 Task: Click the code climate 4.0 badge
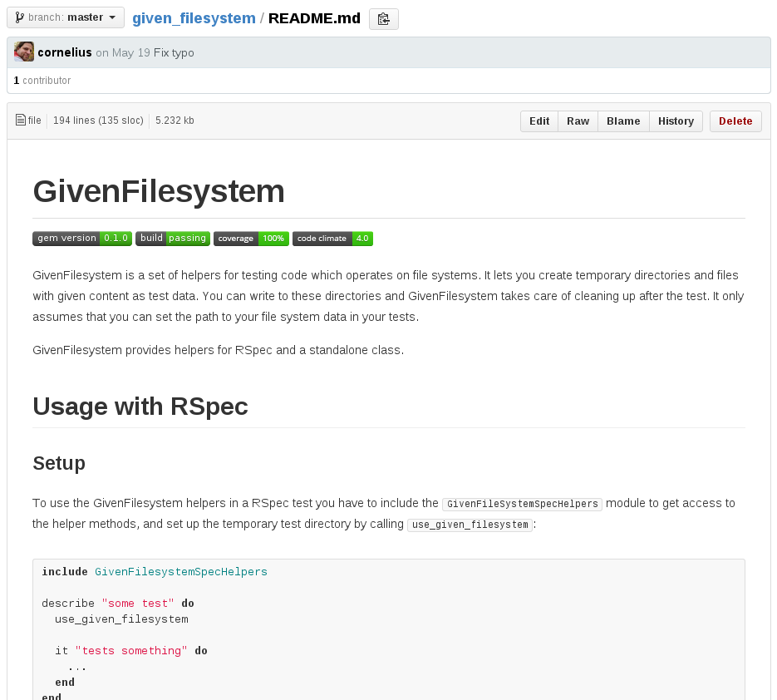(x=332, y=239)
